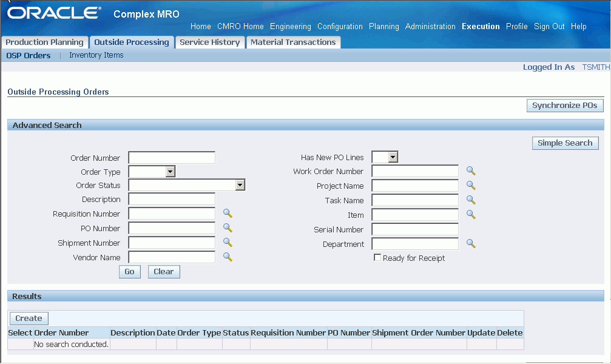Focus the Serial Number input field
The width and height of the screenshot is (611, 364).
point(415,229)
